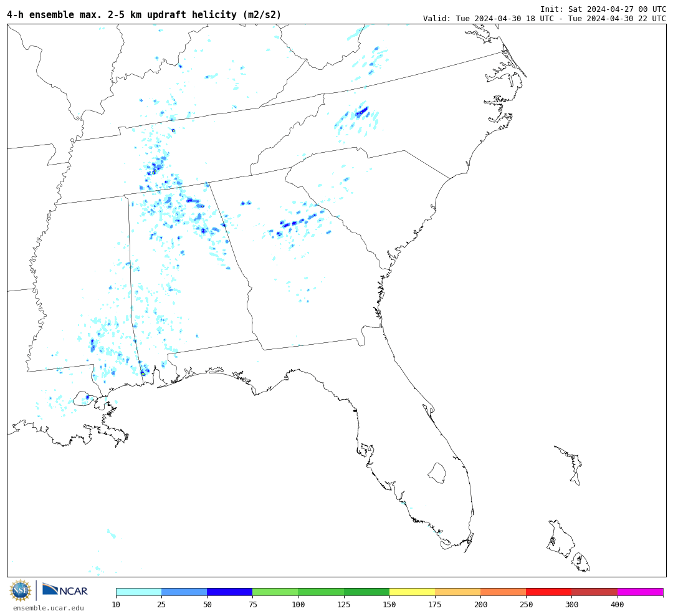
Task: Click the NCAR logo
Action: [x=65, y=590]
